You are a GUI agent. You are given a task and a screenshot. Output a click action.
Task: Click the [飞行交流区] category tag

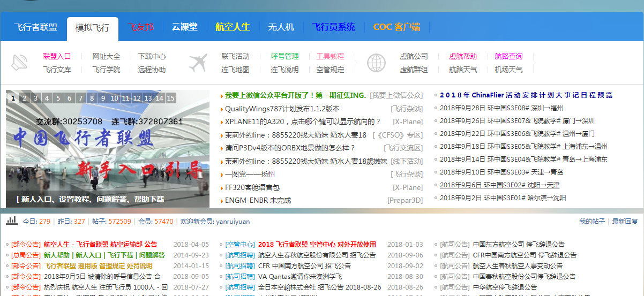pyautogui.click(x=403, y=148)
